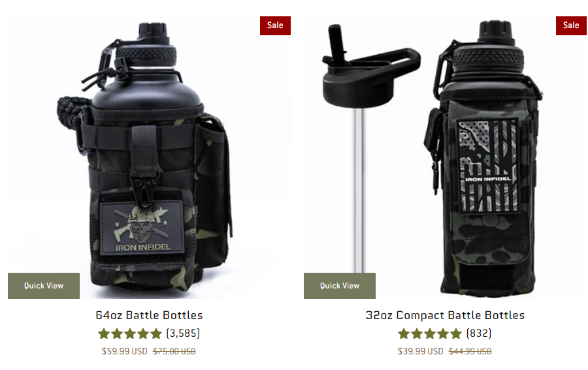Click the 64oz bottle product image
The image size is (588, 370).
pyautogui.click(x=149, y=157)
